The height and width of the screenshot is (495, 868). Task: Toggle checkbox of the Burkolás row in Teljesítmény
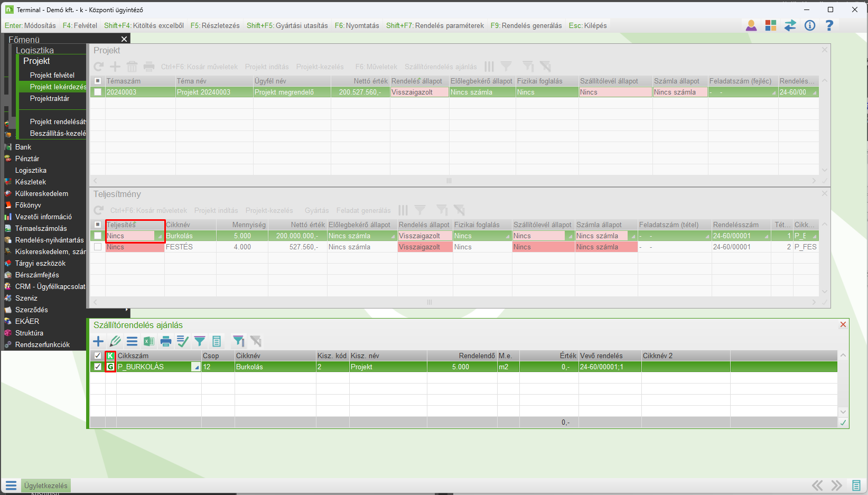pyautogui.click(x=98, y=236)
